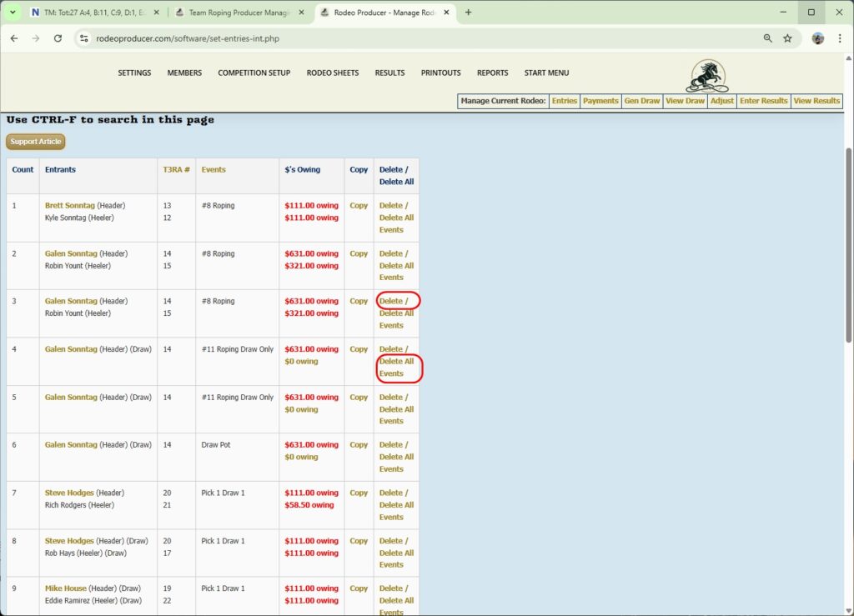Close the TM: Tot:27 tab
Image resolution: width=854 pixels, height=616 pixels.
click(x=156, y=12)
